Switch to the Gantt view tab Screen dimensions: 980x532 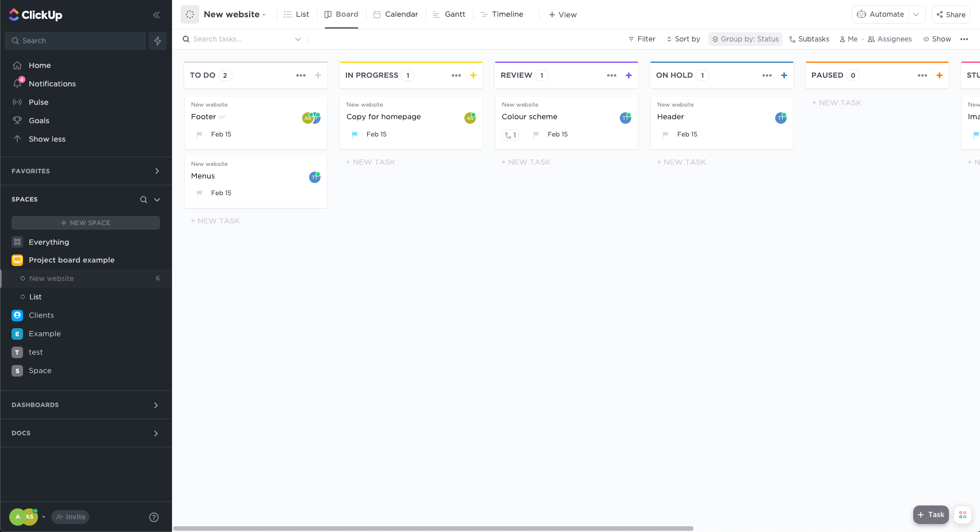(x=449, y=14)
